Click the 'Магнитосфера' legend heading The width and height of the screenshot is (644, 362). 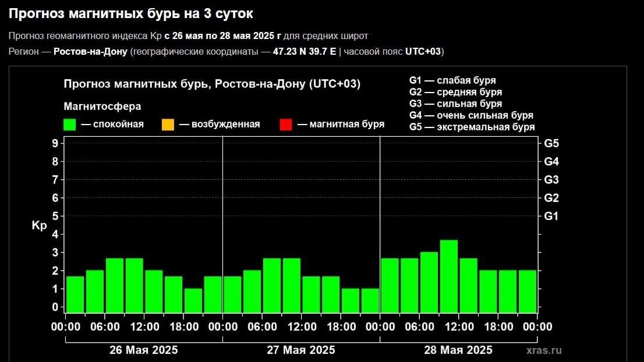click(x=102, y=107)
